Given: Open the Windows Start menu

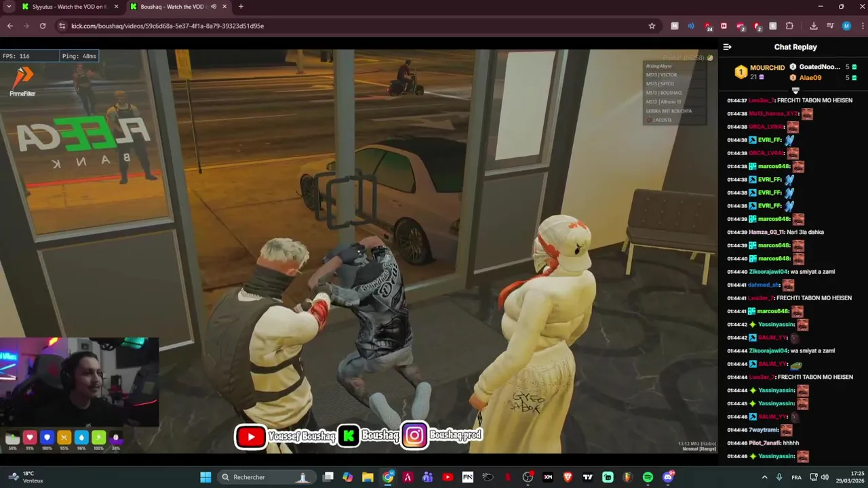Looking at the screenshot, I should [x=205, y=477].
